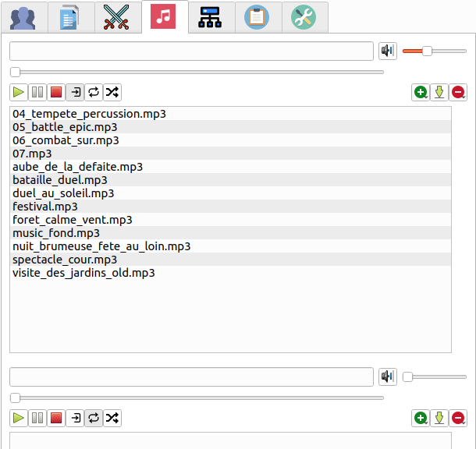Switch to the documents tab
The width and height of the screenshot is (476, 449).
point(70,17)
